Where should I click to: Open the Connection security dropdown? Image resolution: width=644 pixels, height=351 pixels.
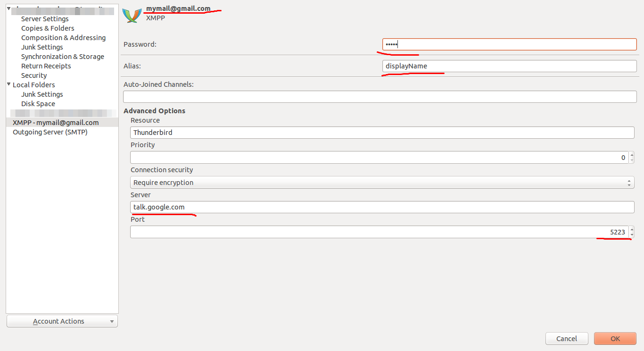pos(382,183)
